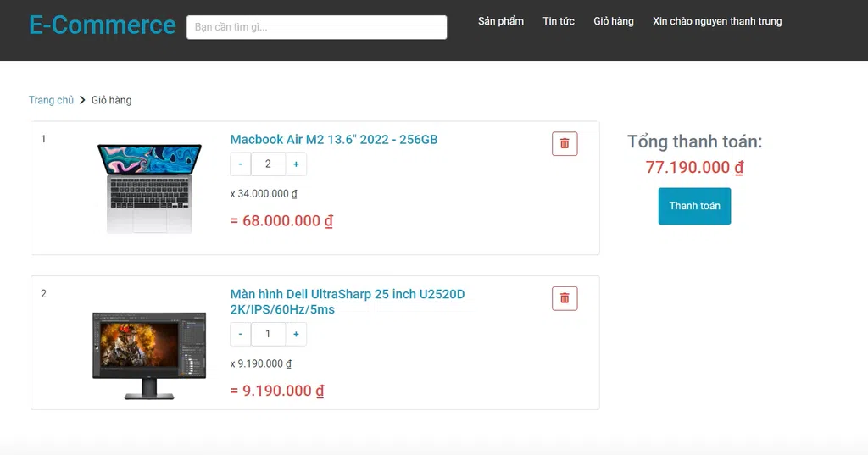
Task: Select the unit price x 34.000.000 ₫
Action: (x=264, y=194)
